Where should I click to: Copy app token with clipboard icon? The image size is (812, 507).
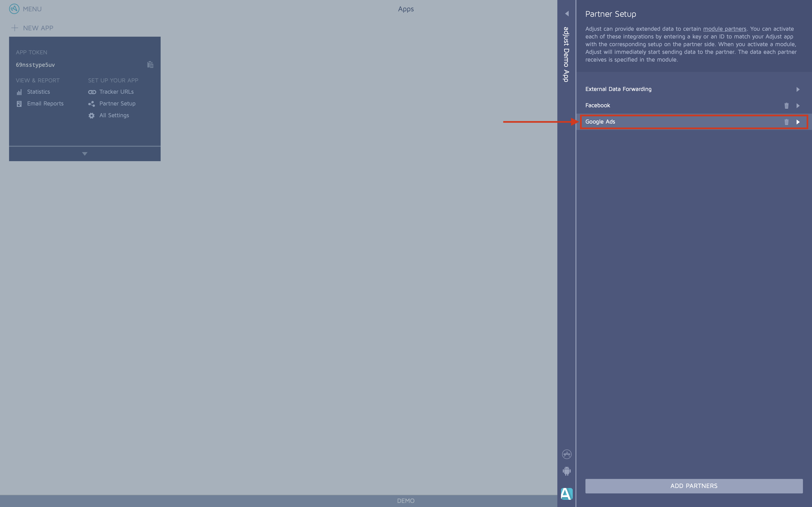pos(150,65)
